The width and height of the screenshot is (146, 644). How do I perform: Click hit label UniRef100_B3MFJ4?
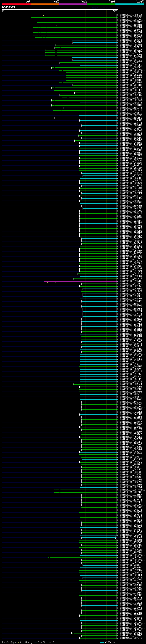(131, 384)
